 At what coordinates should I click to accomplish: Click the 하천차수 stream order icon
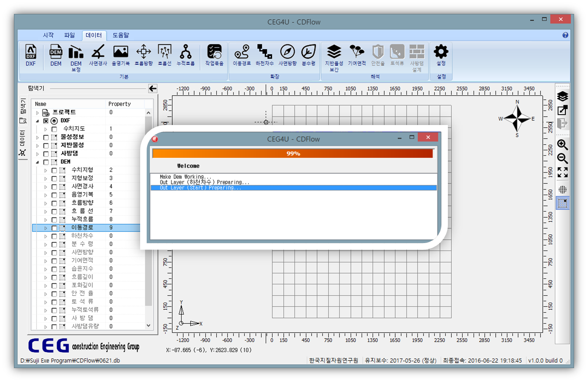(265, 56)
